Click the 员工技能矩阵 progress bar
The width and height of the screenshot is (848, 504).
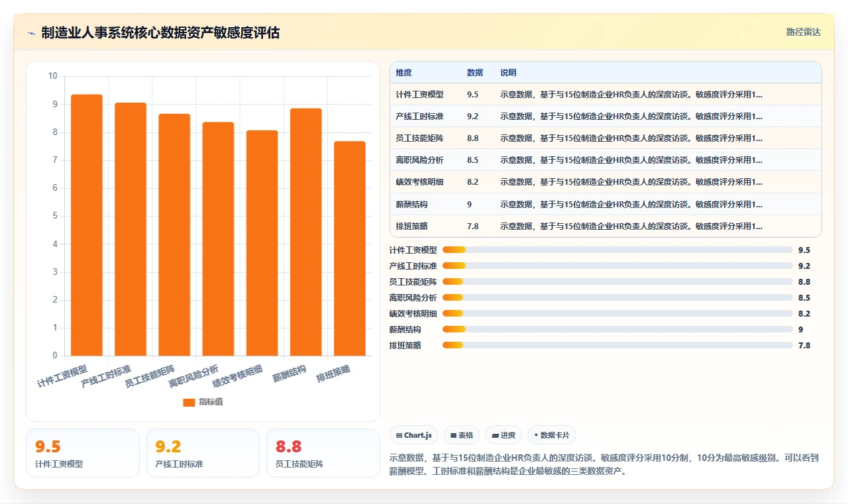(x=617, y=281)
